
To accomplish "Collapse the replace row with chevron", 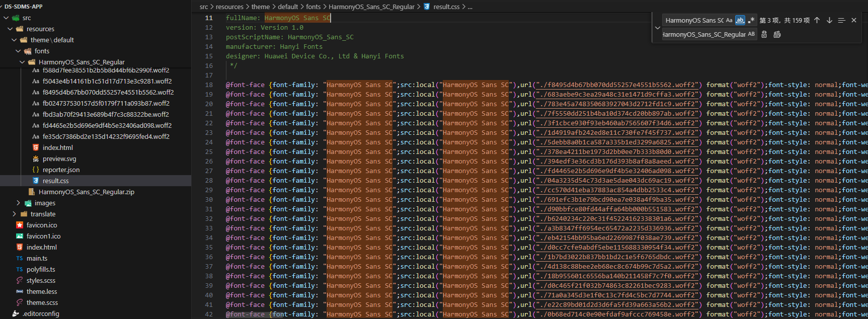I will click(657, 28).
